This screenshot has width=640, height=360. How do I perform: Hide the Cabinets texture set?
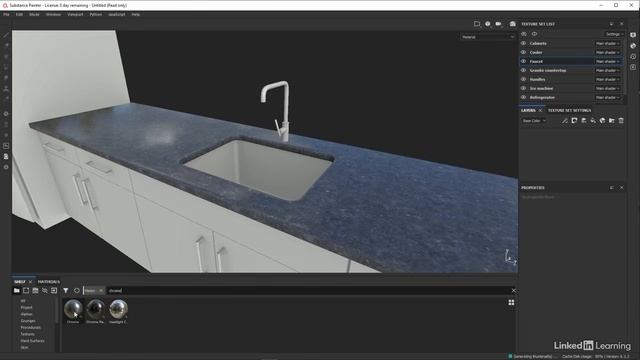click(523, 43)
